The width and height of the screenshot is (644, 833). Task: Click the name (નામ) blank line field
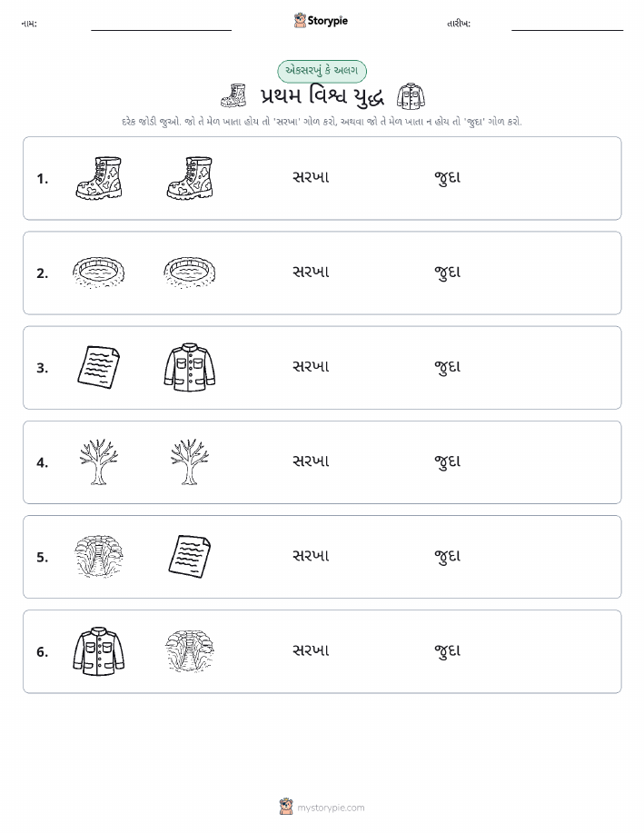(161, 25)
